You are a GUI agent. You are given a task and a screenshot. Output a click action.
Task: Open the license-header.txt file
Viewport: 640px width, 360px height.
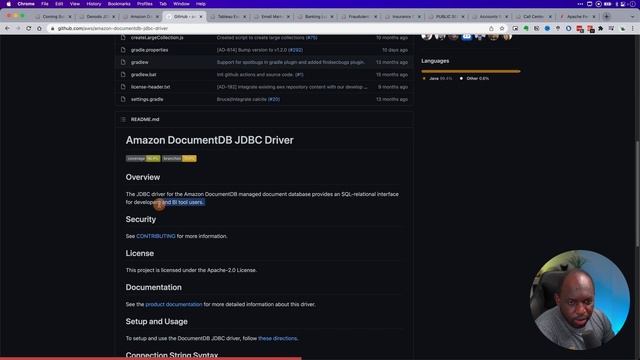(x=151, y=87)
